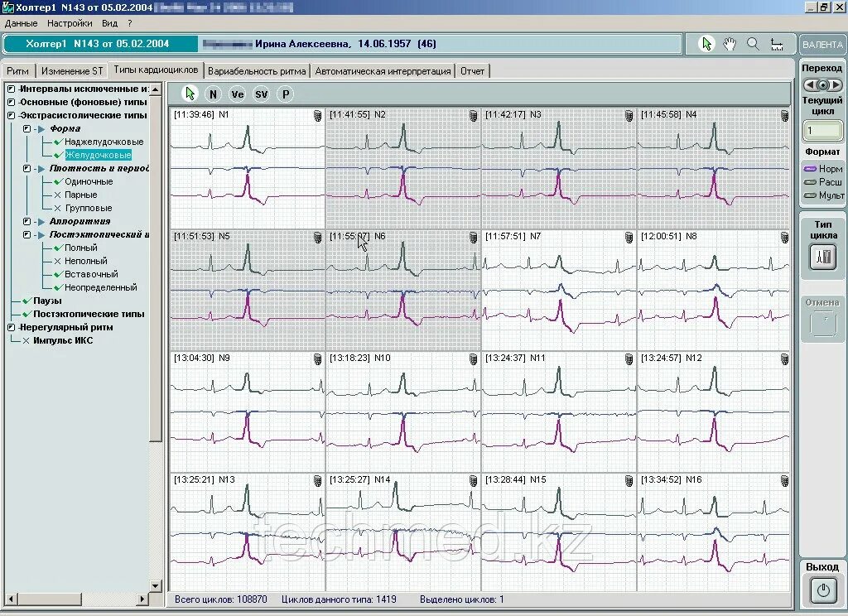Mark cycle as N type
Screen dimensions: 848x616
pos(213,94)
